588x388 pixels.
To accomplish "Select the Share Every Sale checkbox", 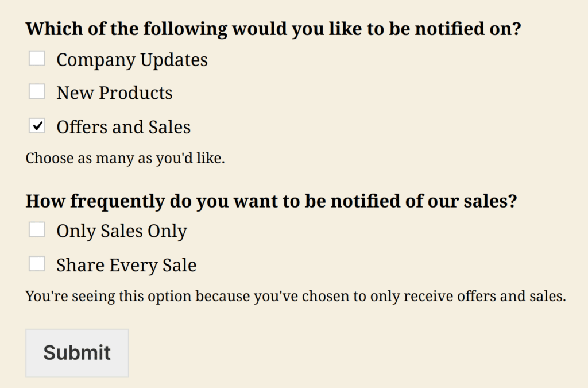I will tap(37, 264).
